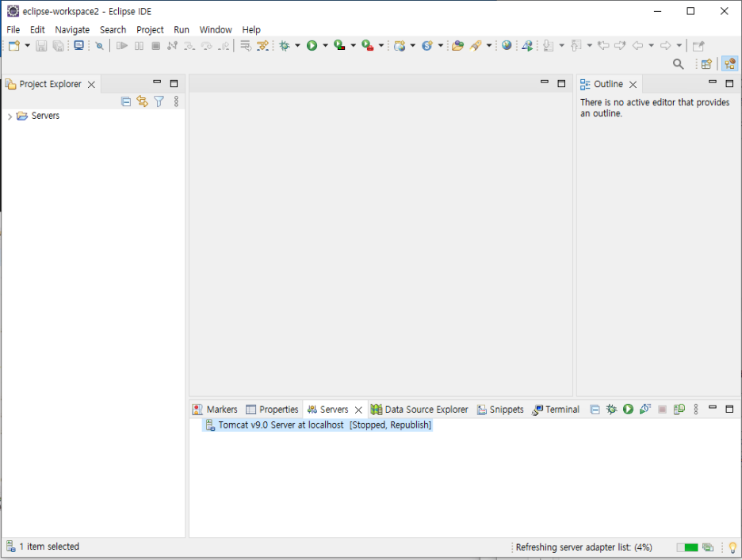Click the Open Perspective icon
The image size is (742, 560).
(706, 64)
